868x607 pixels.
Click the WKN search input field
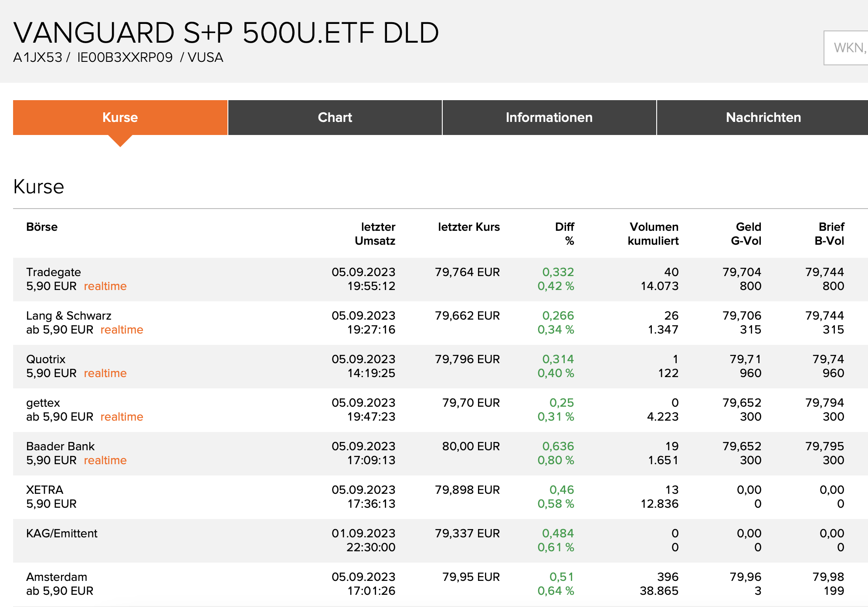pos(848,48)
